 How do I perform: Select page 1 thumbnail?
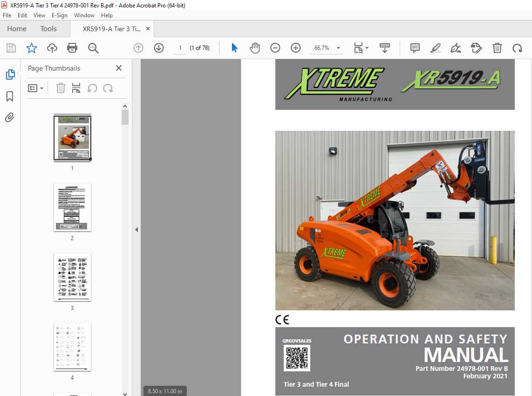[72, 137]
